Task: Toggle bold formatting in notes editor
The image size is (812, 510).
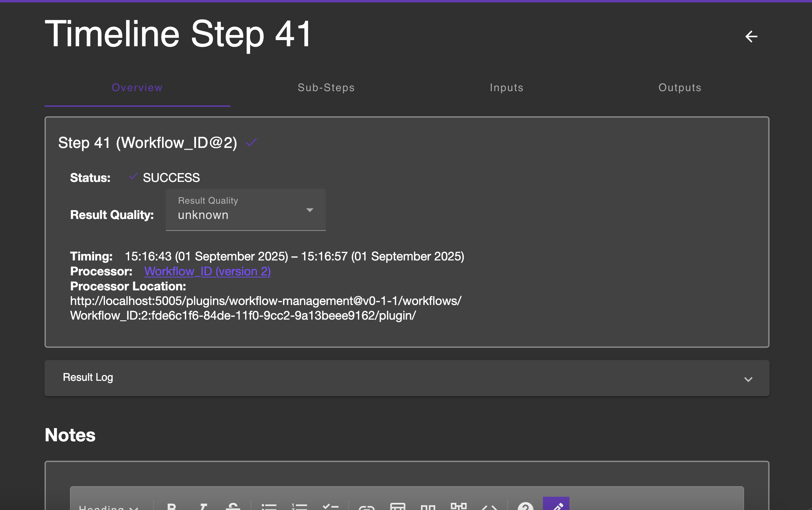Action: point(172,507)
